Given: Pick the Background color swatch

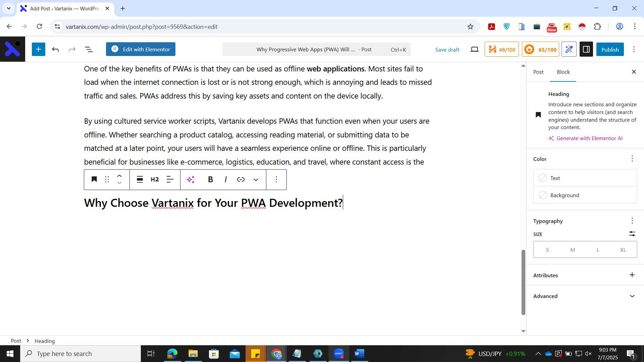Looking at the screenshot, I should (585, 195).
